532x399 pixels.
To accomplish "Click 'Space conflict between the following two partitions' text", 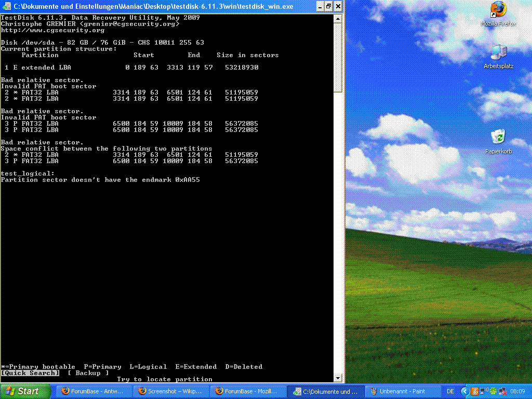I will (107, 149).
